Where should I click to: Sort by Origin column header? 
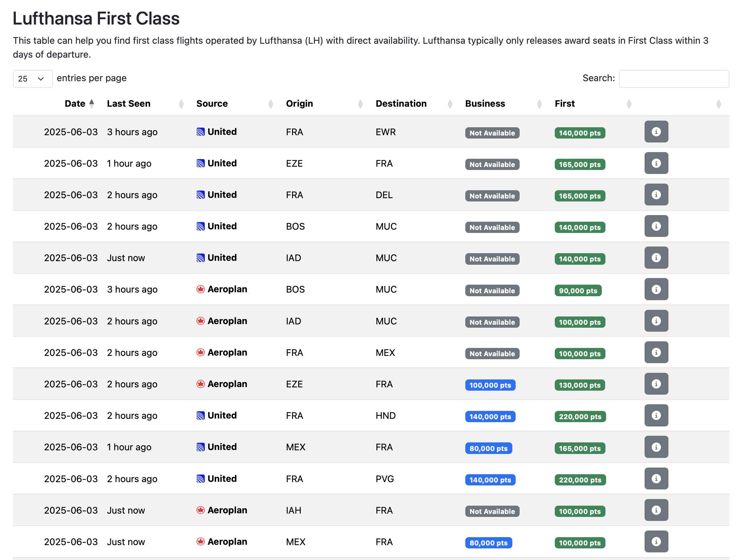pos(299,104)
